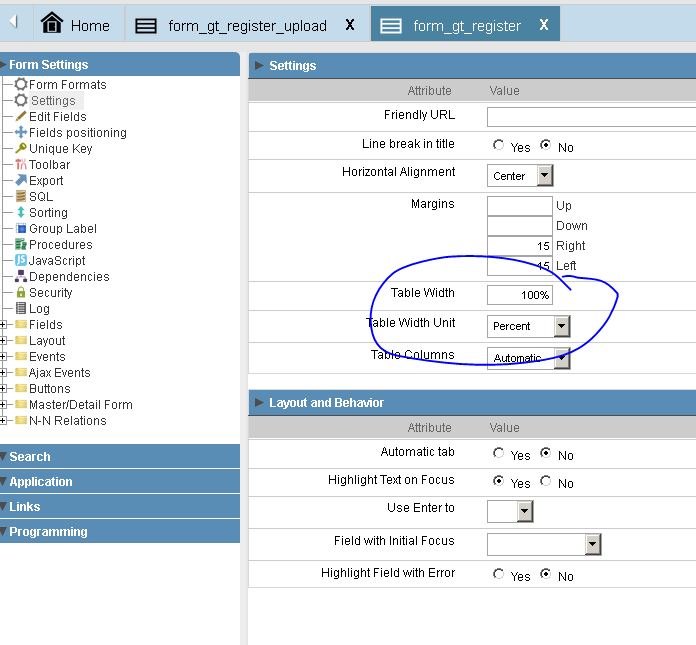Click the Toolbar tree icon
696x645 pixels.
[x=21, y=164]
